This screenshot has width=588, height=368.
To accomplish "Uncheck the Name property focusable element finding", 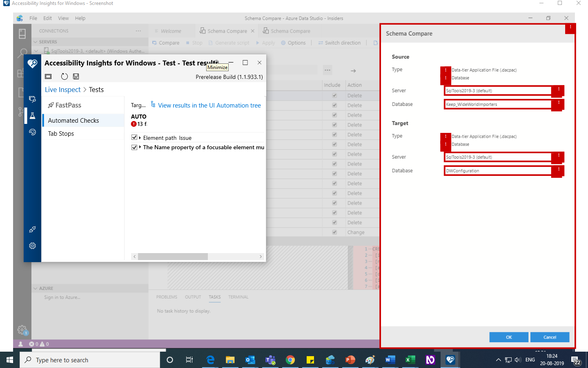I will click(x=135, y=147).
